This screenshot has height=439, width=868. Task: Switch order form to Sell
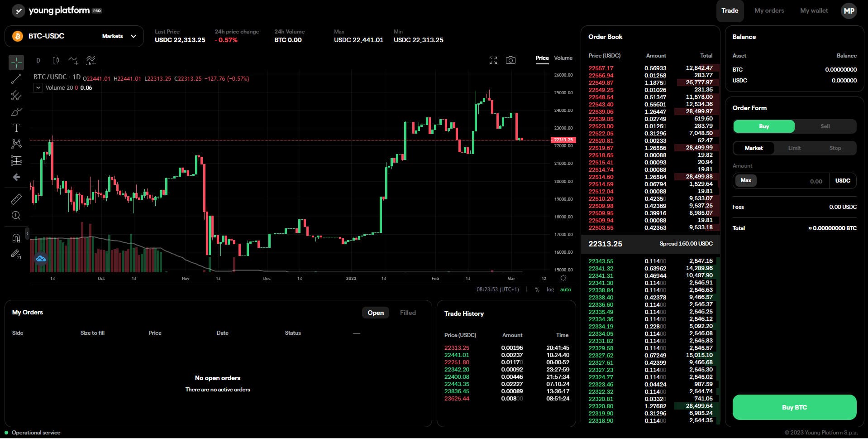(x=825, y=126)
